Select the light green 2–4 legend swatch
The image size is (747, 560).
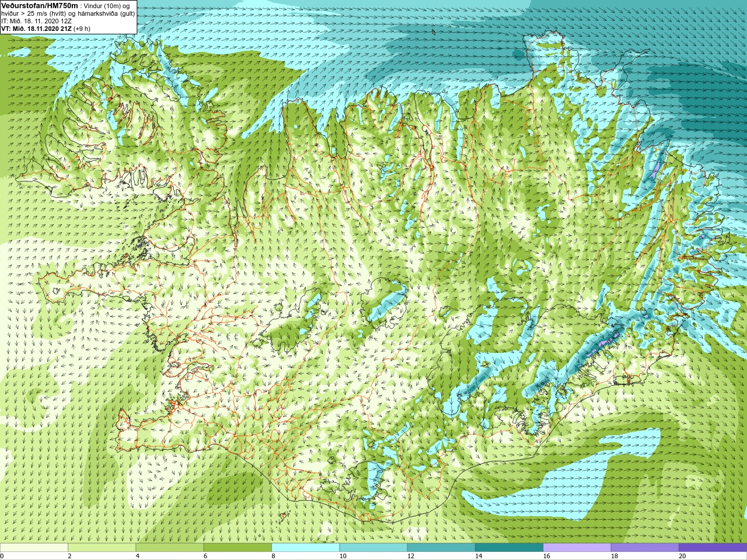coord(102,548)
